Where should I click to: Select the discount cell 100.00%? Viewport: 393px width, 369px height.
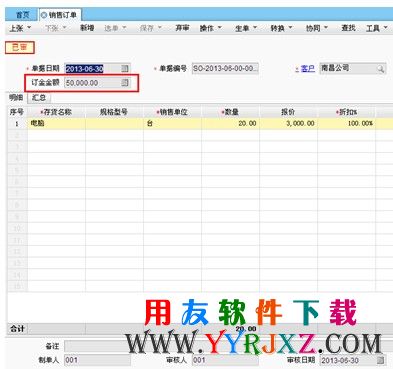point(346,123)
